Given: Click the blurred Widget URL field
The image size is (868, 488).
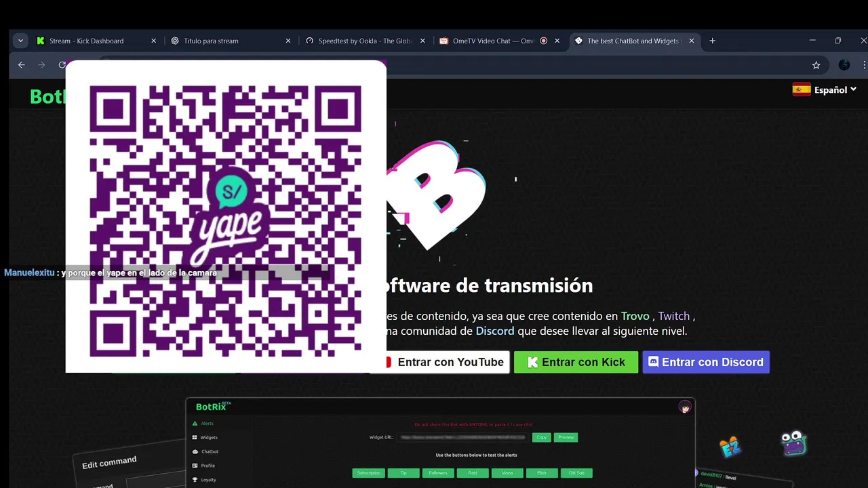Looking at the screenshot, I should click(x=462, y=437).
